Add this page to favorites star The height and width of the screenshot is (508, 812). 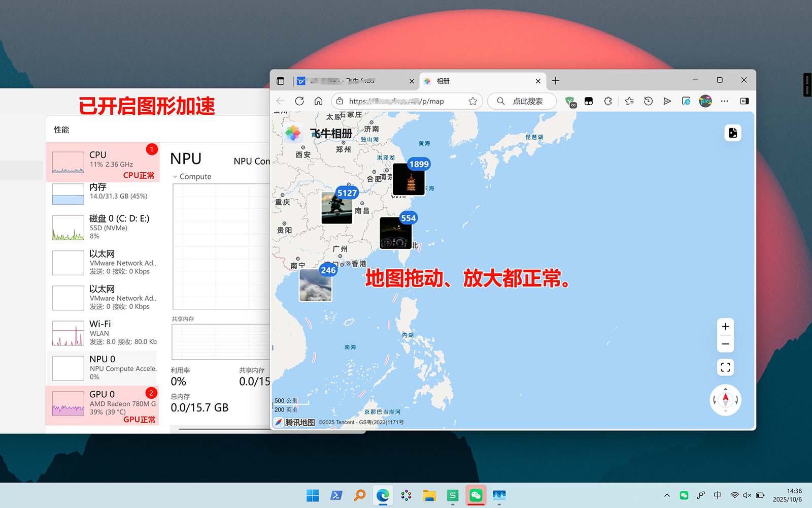[473, 101]
